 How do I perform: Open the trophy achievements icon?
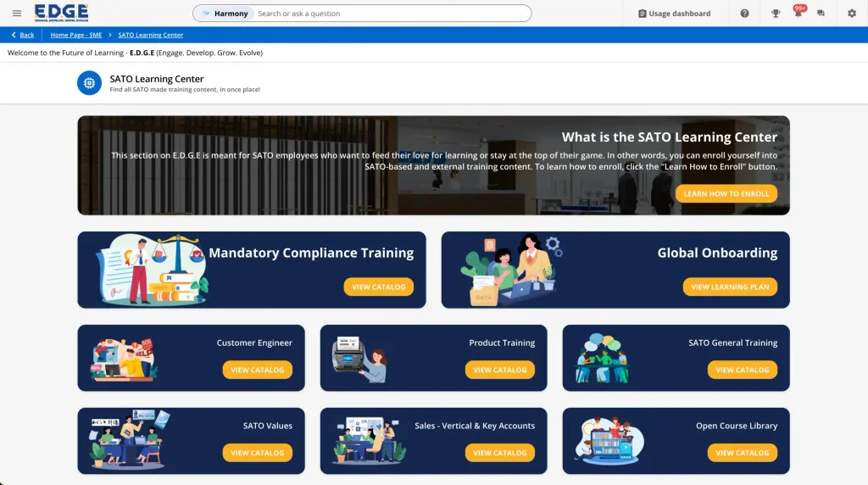[776, 14]
